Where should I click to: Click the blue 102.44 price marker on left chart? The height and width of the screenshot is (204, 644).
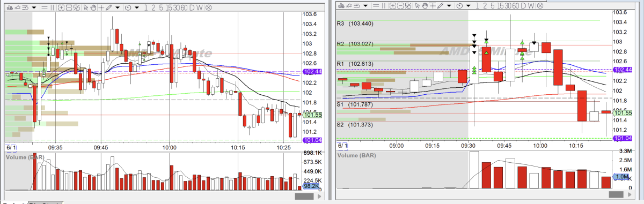312,71
